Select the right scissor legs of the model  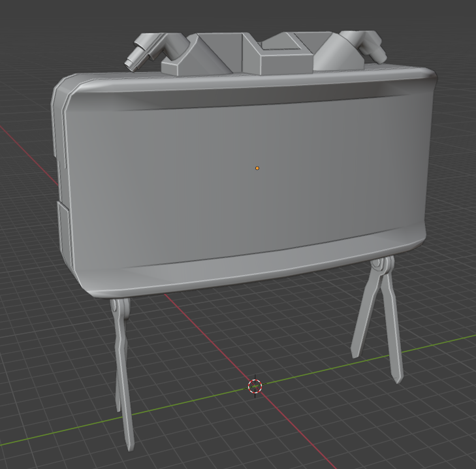(378, 319)
